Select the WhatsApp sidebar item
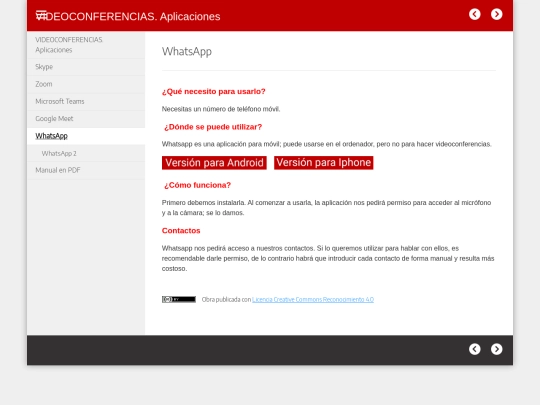The image size is (540, 405). 86,136
